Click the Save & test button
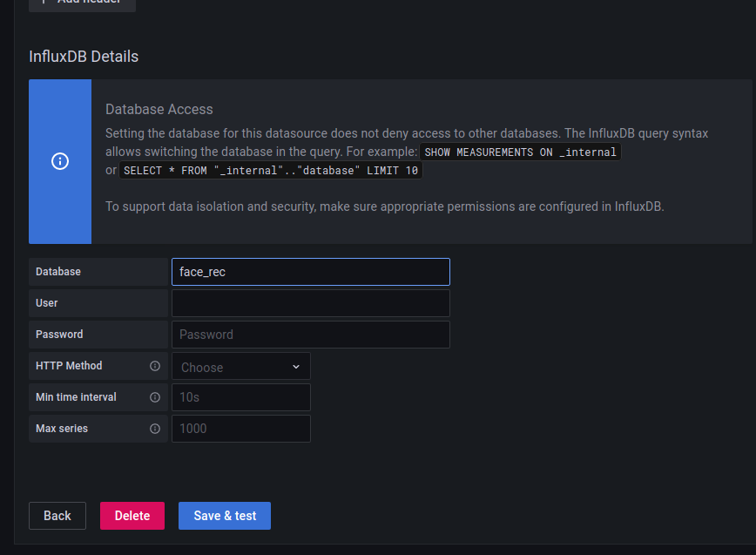Viewport: 756px width, 555px height. (225, 516)
